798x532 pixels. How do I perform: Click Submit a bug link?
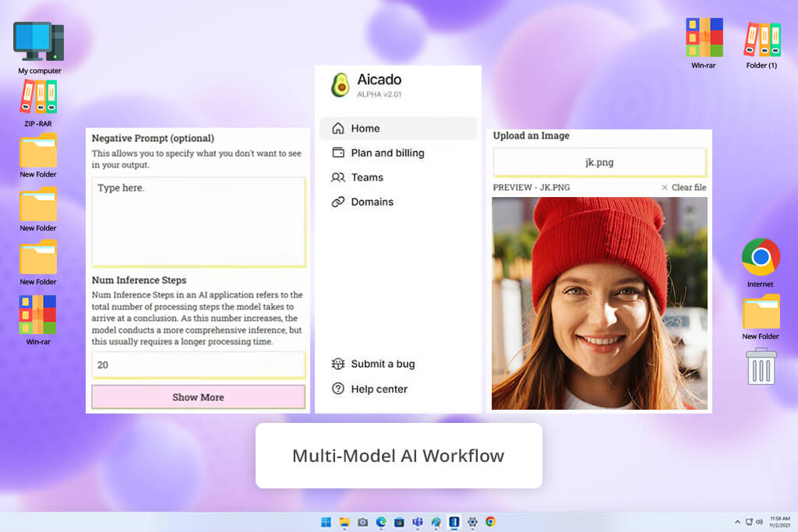tap(383, 364)
